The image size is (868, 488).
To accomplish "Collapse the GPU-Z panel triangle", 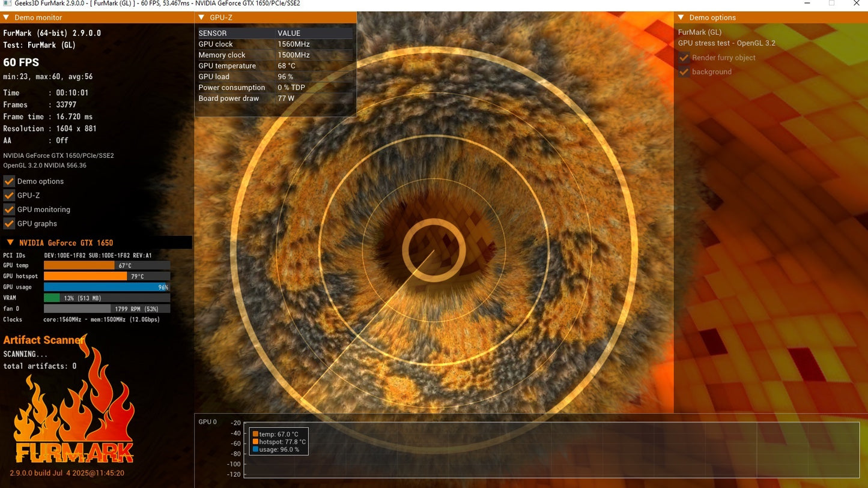I will pos(201,17).
